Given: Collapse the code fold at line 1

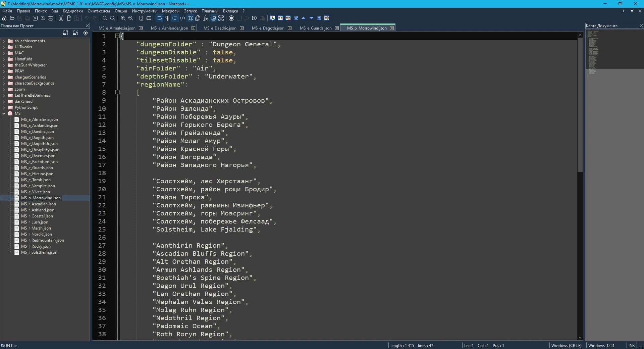Looking at the screenshot, I should [117, 36].
